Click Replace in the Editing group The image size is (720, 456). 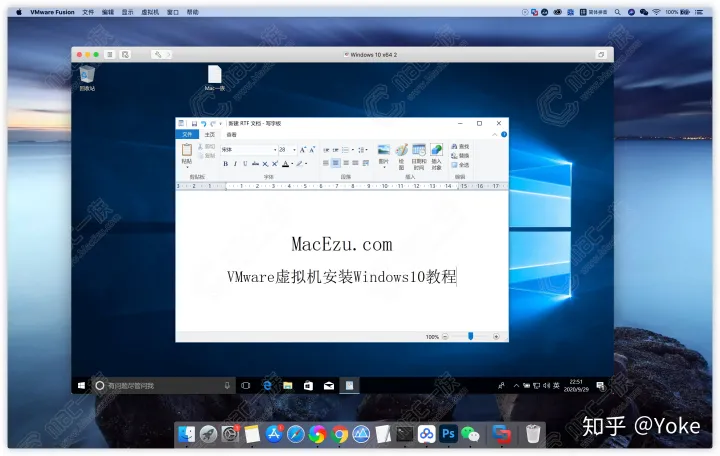click(460, 156)
